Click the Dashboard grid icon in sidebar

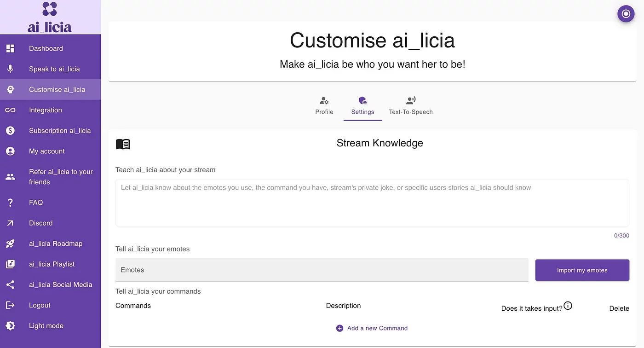pyautogui.click(x=10, y=48)
